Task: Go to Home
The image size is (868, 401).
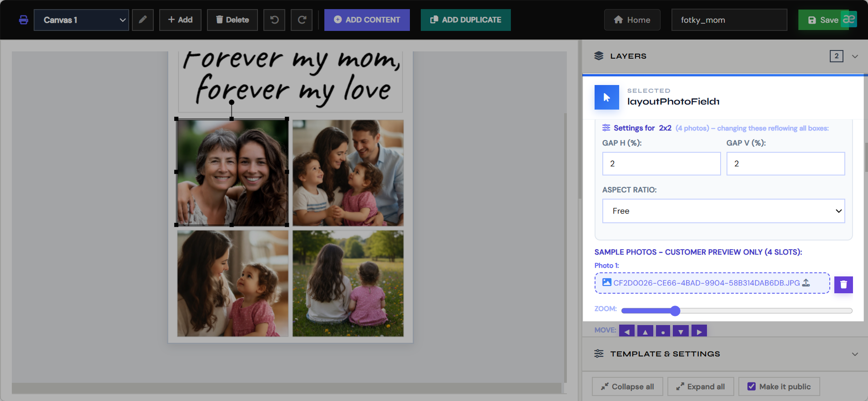Action: coord(632,20)
